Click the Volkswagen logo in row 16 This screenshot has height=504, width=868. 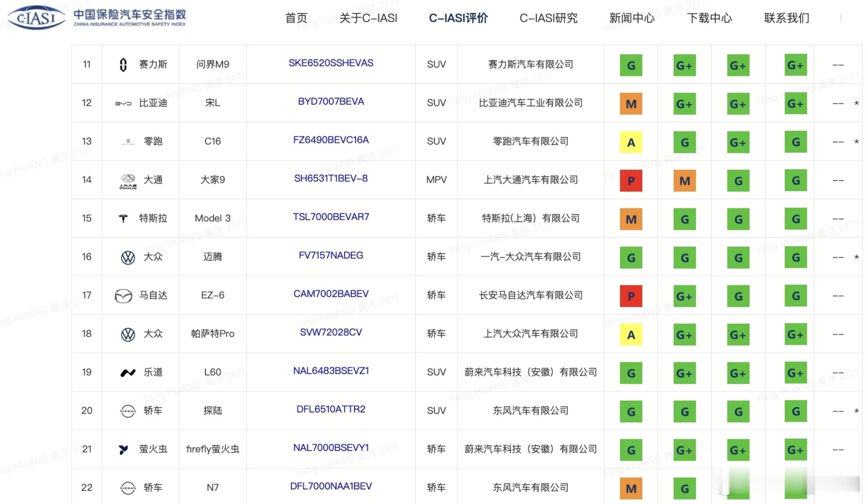point(128,258)
